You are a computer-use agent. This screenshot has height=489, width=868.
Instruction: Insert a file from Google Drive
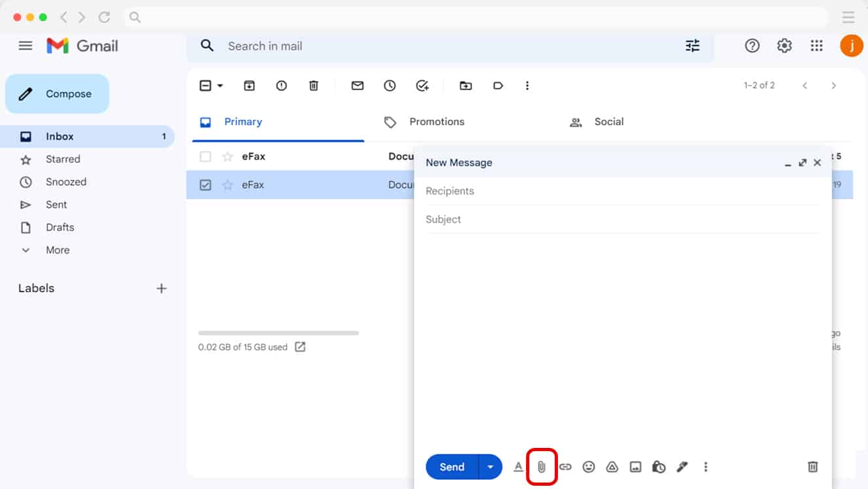(612, 467)
